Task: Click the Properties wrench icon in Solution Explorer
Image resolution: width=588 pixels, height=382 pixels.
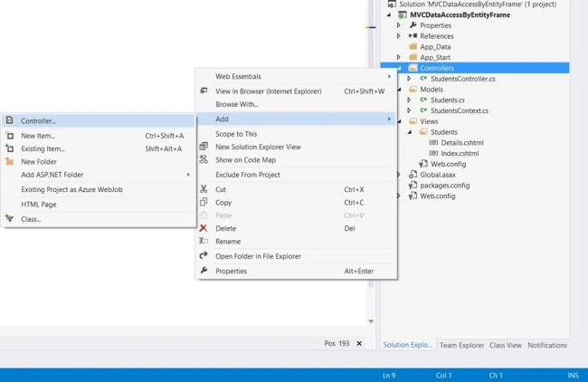Action: point(413,25)
